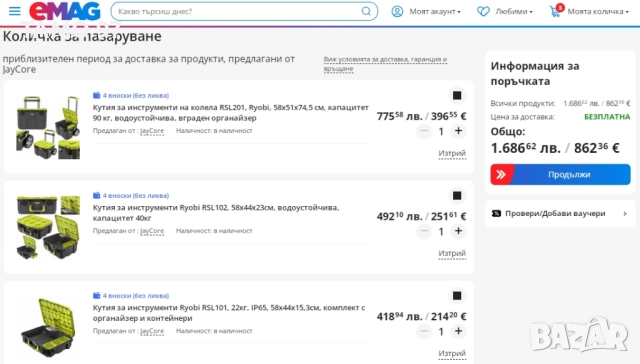Decrease quantity of RSL201 toolbox

click(x=424, y=131)
